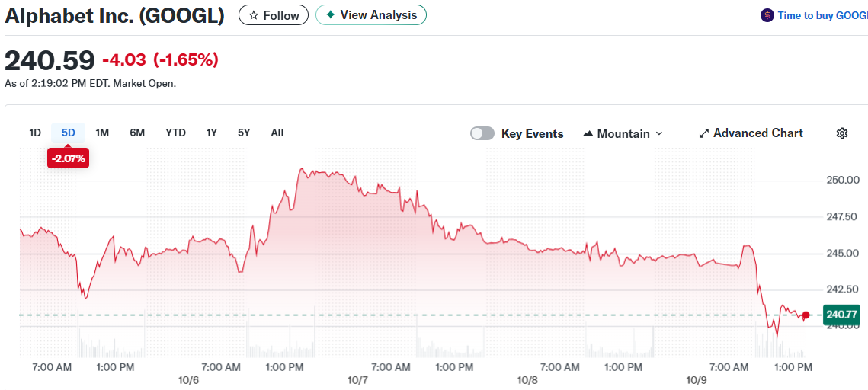The image size is (868, 390).
Task: Choose the YTD time range
Action: (175, 133)
